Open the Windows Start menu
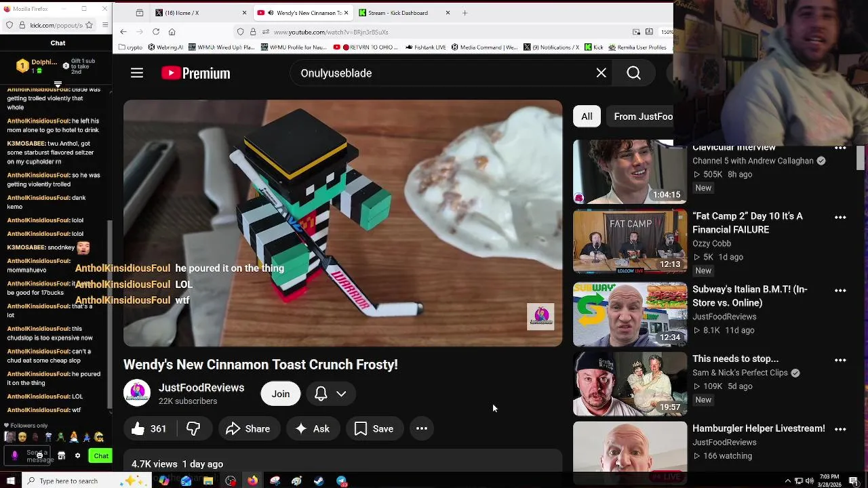The image size is (868, 488). click(x=10, y=481)
